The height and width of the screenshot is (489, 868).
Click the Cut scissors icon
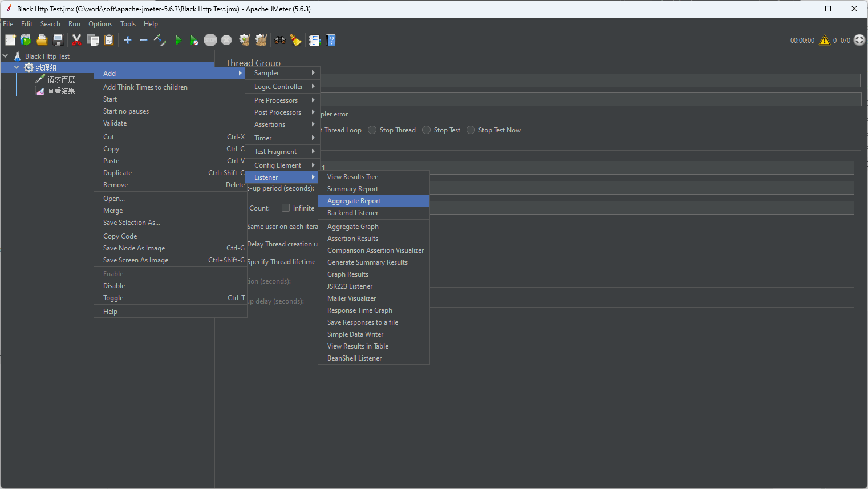click(x=76, y=40)
